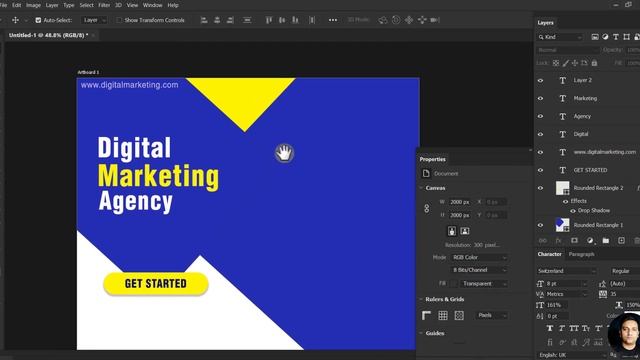640x360 pixels.
Task: Open Mode RGB Color dropdown
Action: click(x=479, y=258)
